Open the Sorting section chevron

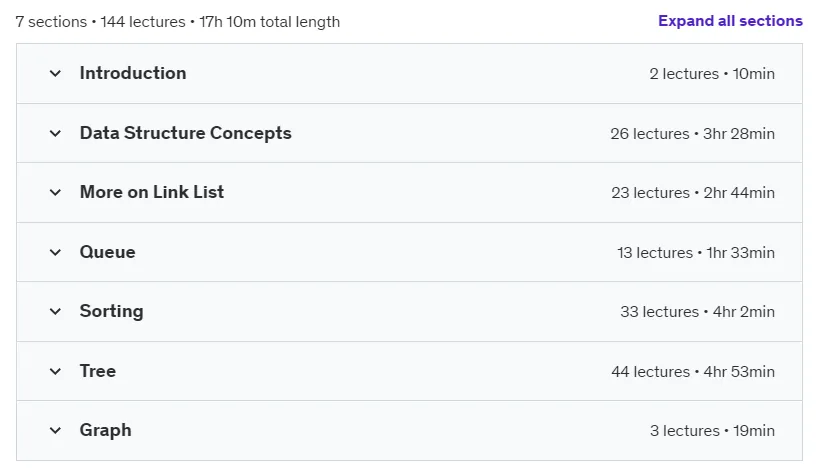(x=55, y=312)
